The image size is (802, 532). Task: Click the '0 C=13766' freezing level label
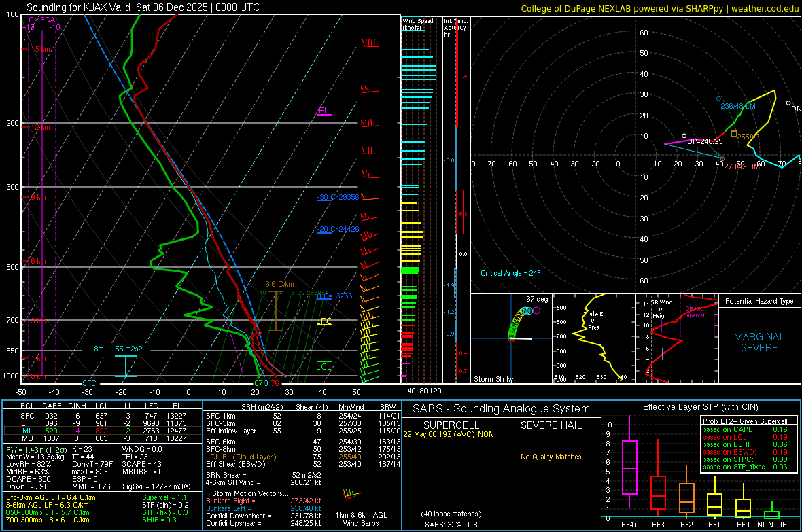click(335, 296)
